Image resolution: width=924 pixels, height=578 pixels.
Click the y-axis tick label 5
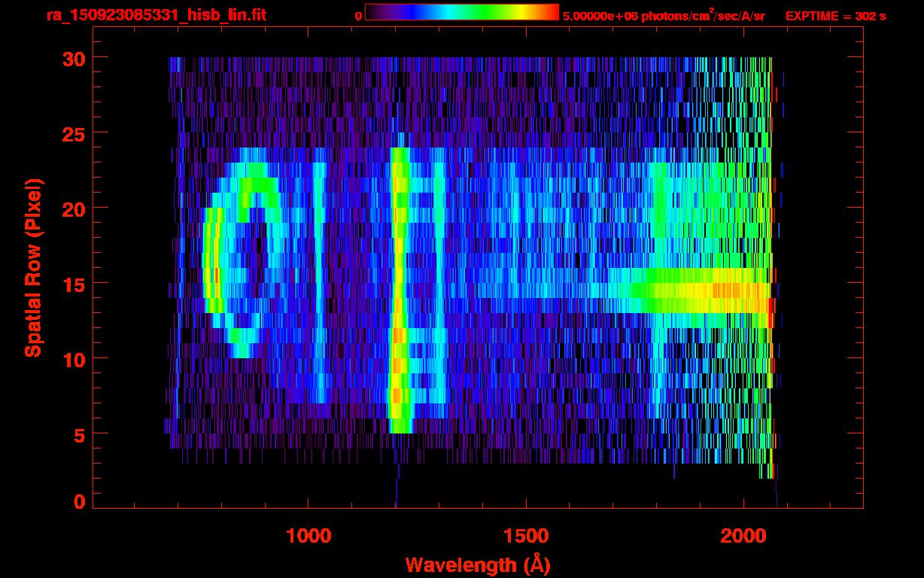point(80,434)
